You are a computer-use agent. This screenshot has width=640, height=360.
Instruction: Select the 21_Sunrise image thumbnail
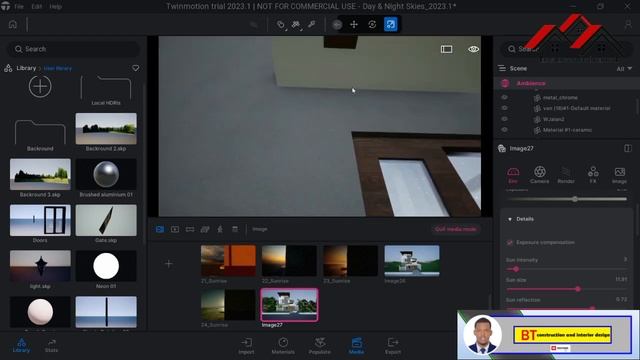click(x=228, y=260)
